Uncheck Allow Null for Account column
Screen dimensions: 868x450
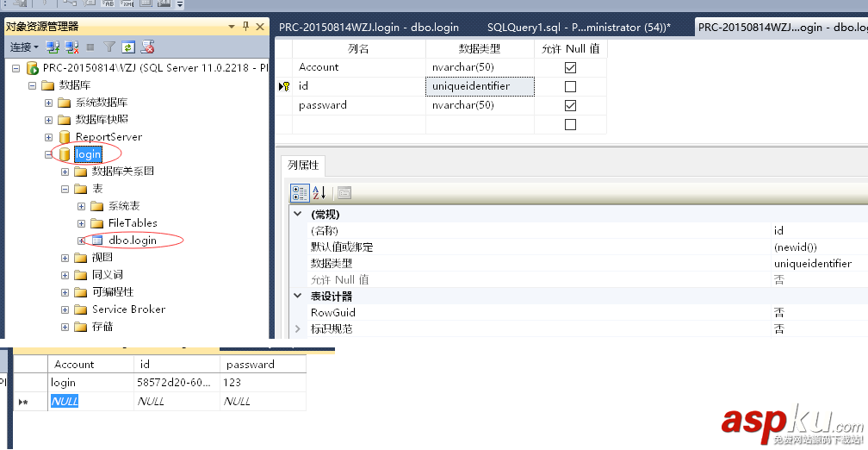[570, 67]
